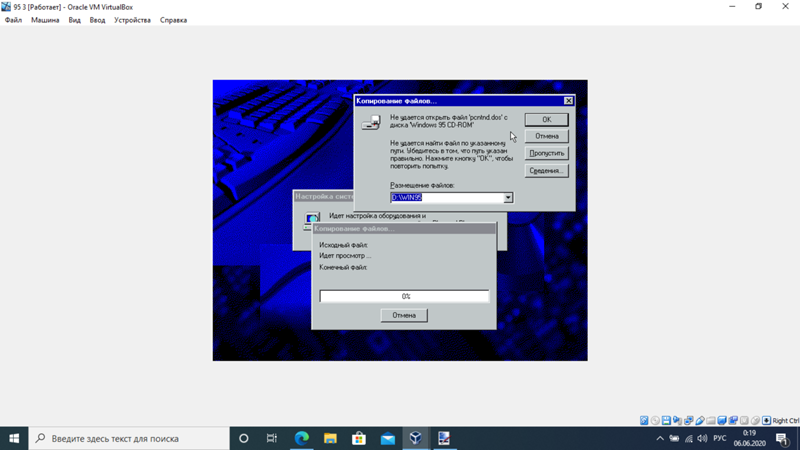The height and width of the screenshot is (450, 800).
Task: Click the Windows search box on taskbar
Action: pyautogui.click(x=129, y=438)
